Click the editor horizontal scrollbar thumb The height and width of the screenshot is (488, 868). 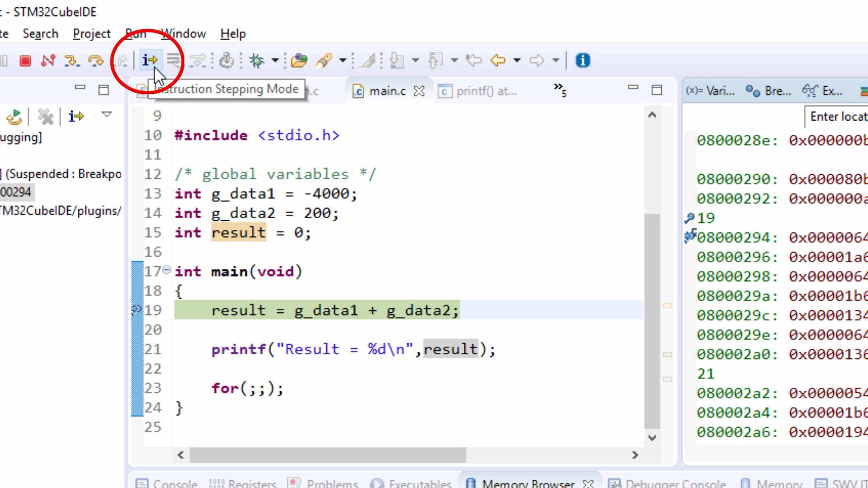(328, 455)
